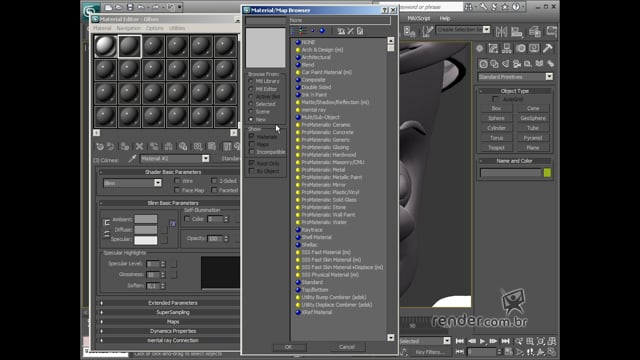640x360 pixels.
Task: Click the help question mark in title bar
Action: pyautogui.click(x=516, y=7)
